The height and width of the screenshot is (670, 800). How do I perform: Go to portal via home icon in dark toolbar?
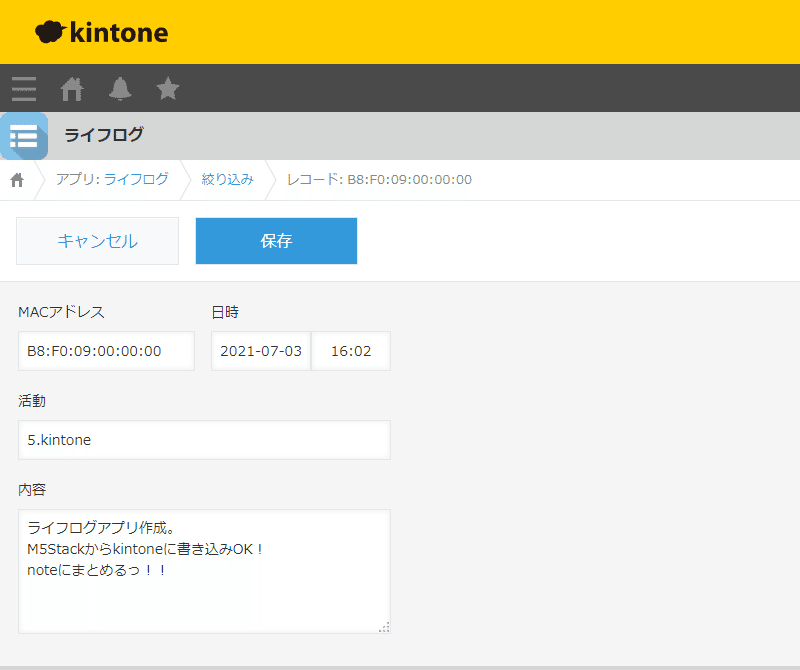click(x=72, y=89)
